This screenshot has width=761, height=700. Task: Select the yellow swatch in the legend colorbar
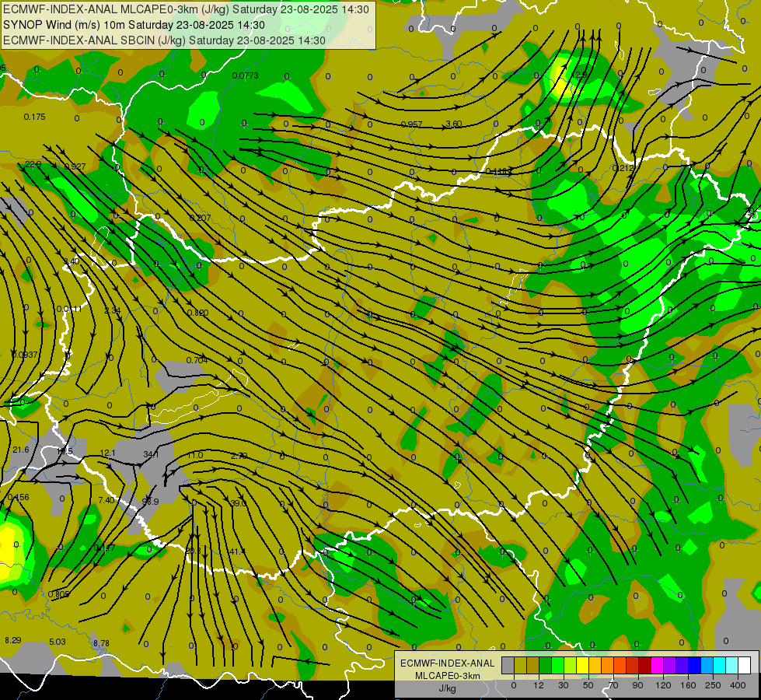583,666
